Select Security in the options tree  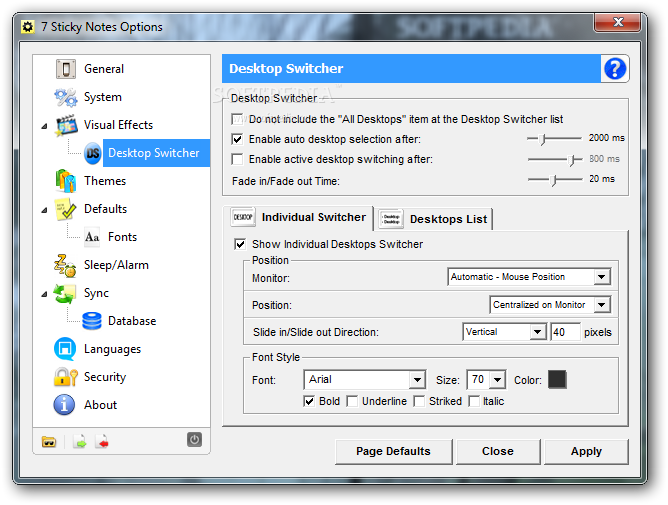(105, 377)
